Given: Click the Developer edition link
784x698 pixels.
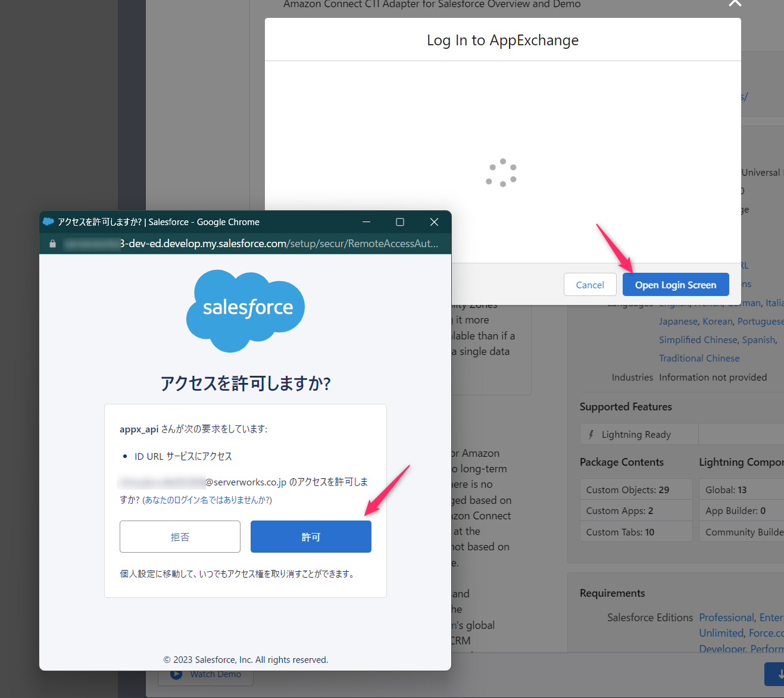Looking at the screenshot, I should pos(721,648).
